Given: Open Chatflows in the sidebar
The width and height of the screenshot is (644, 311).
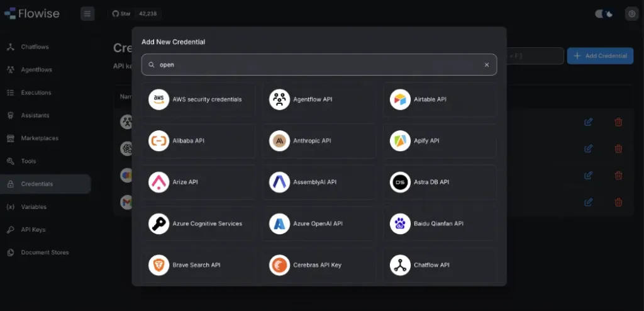Looking at the screenshot, I should 35,47.
